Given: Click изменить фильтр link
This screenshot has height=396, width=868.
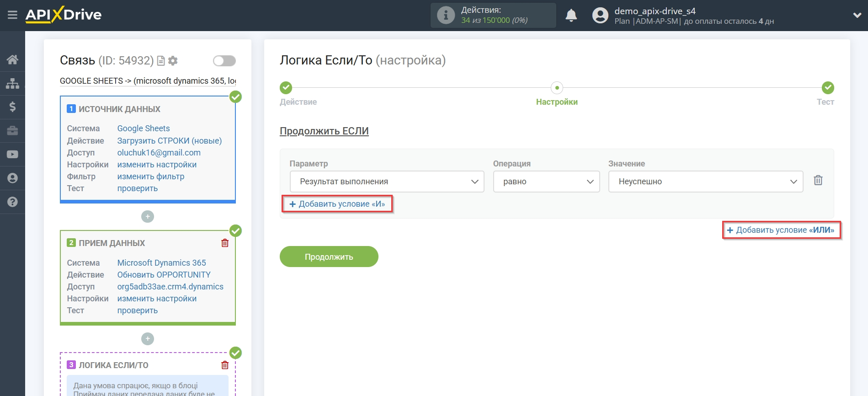Looking at the screenshot, I should 151,177.
